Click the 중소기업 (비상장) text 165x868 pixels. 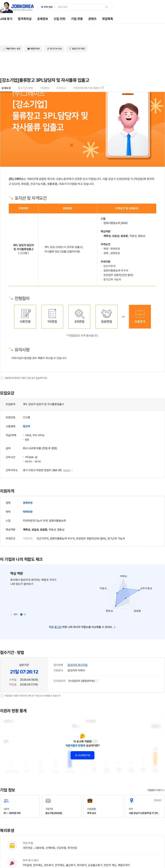click(x=54, y=813)
